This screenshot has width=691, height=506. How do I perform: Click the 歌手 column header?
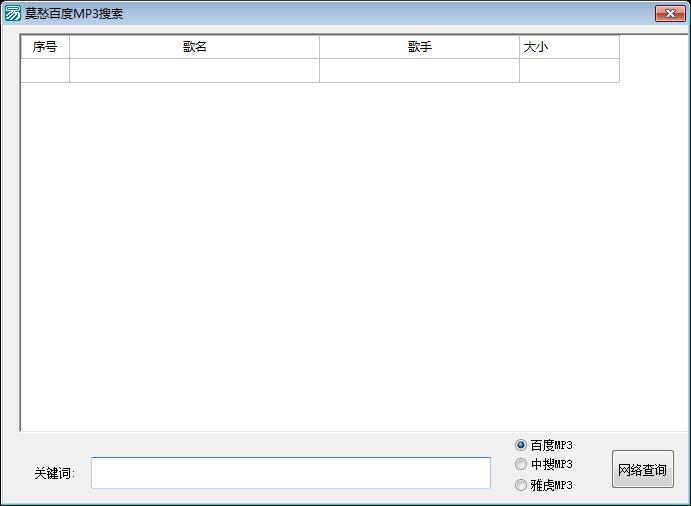(x=420, y=47)
